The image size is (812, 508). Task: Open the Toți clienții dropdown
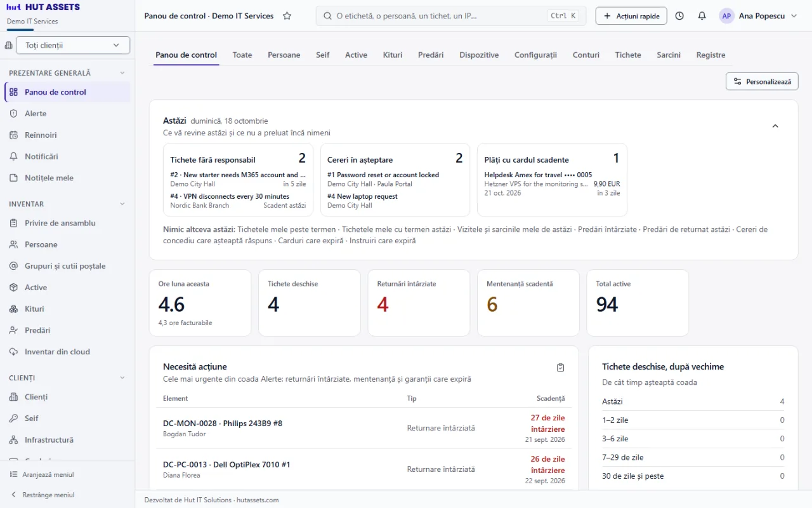click(x=73, y=45)
